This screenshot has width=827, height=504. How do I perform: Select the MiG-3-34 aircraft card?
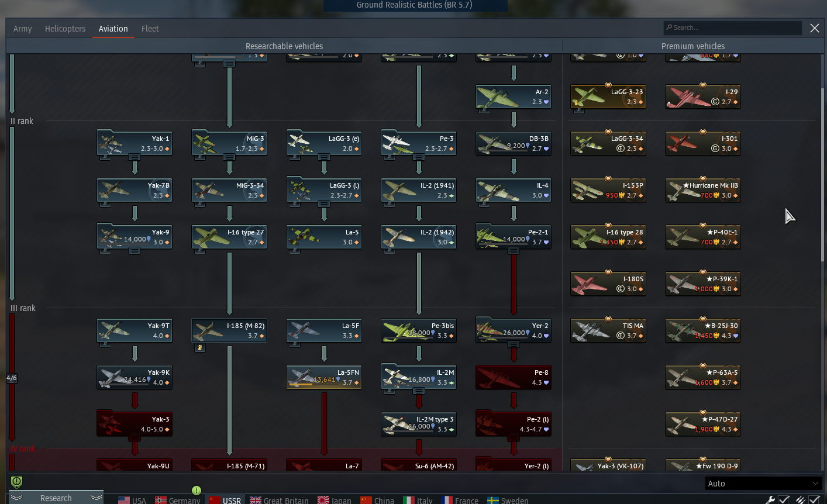coord(229,190)
